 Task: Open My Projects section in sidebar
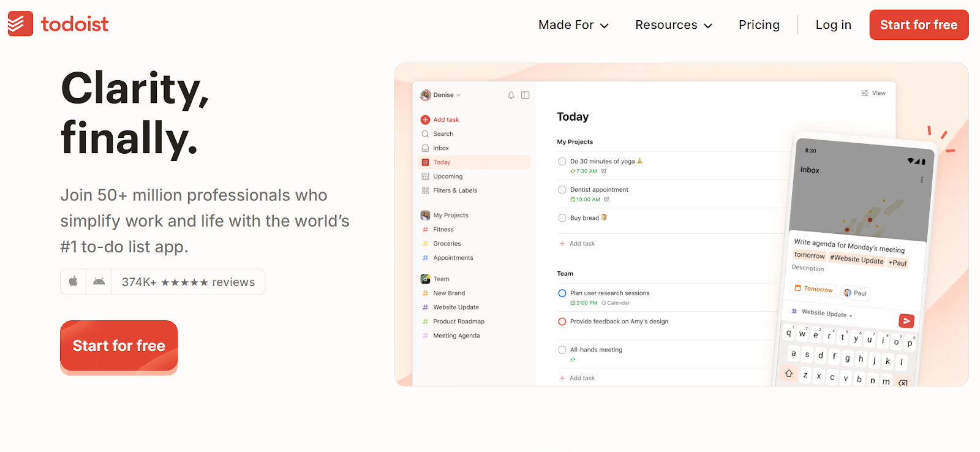[x=451, y=215]
